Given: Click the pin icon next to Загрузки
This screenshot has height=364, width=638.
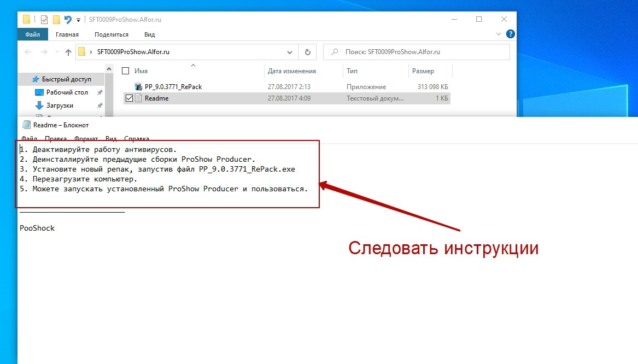Looking at the screenshot, I should pyautogui.click(x=99, y=105).
